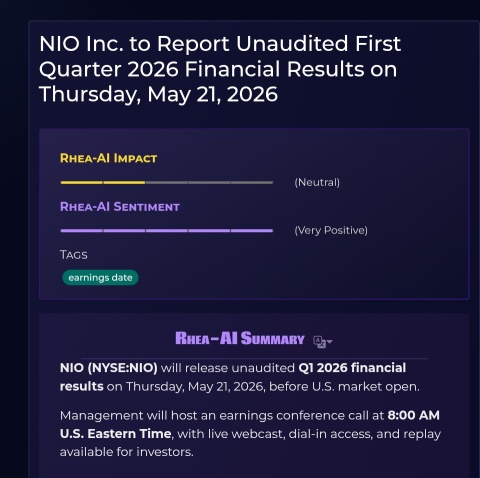Click the 8:00 AM conference call time
The height and width of the screenshot is (478, 480).
pyautogui.click(x=414, y=415)
